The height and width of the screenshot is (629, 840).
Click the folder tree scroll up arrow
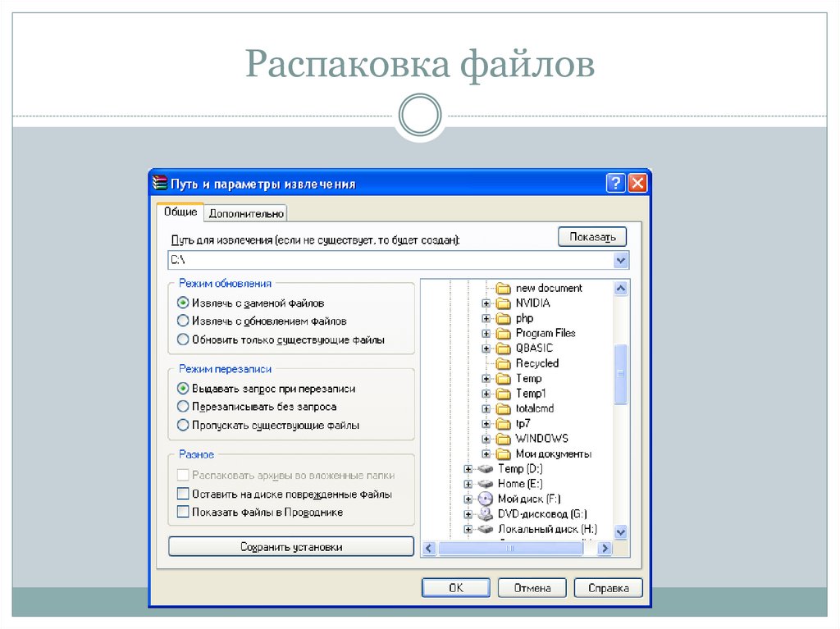pos(620,288)
